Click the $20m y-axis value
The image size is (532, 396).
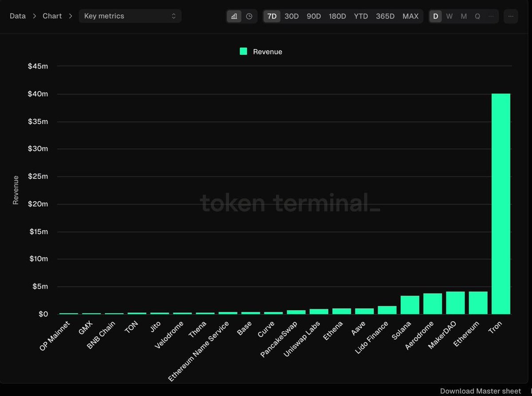38,204
